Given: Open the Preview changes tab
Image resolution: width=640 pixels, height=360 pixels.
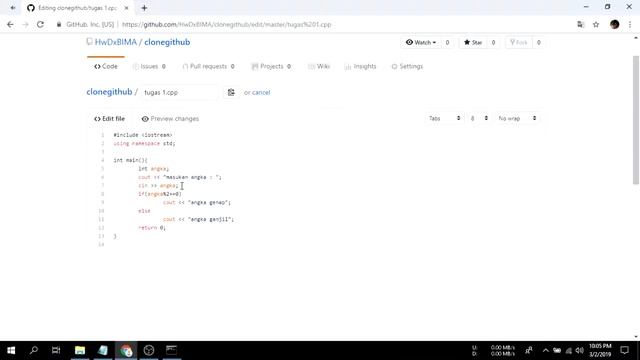Looking at the screenshot, I should pos(170,119).
